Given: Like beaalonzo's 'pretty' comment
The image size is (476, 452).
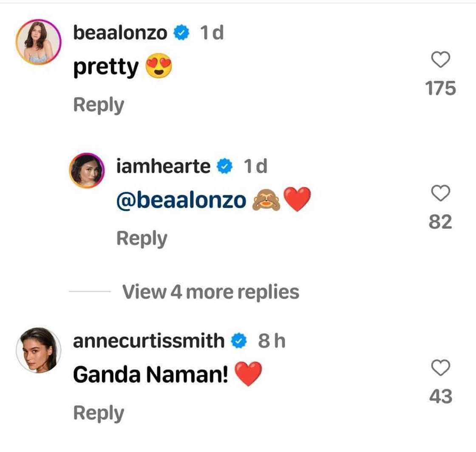Looking at the screenshot, I should point(441,60).
